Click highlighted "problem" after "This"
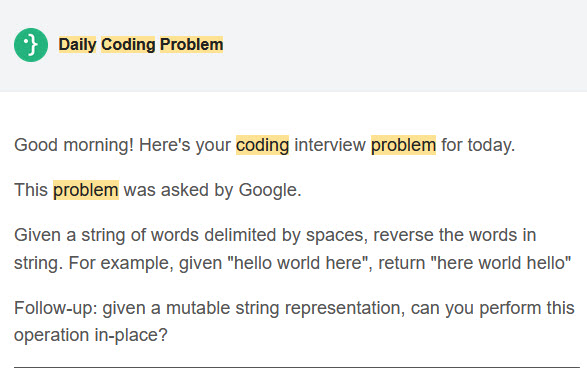This screenshot has width=587, height=368. point(86,190)
